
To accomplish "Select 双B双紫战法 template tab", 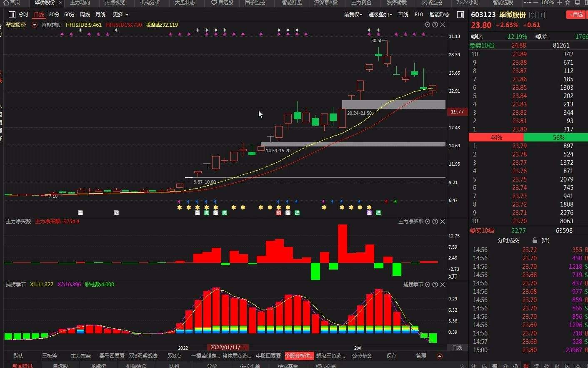I will pos(143,356).
